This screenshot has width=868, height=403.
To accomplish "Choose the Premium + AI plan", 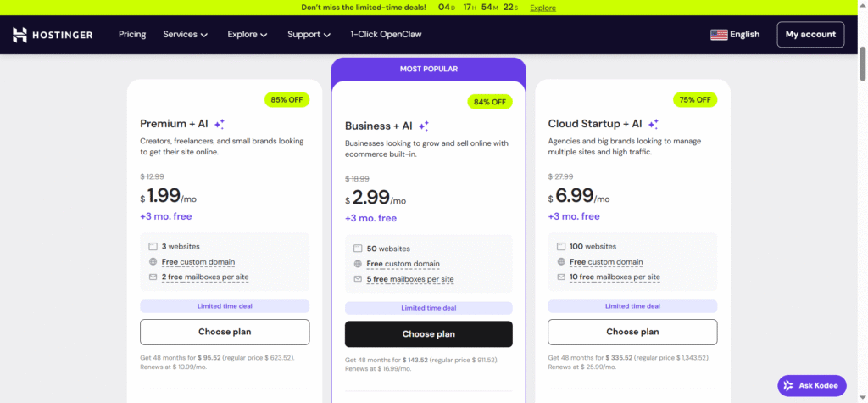I will [225, 332].
